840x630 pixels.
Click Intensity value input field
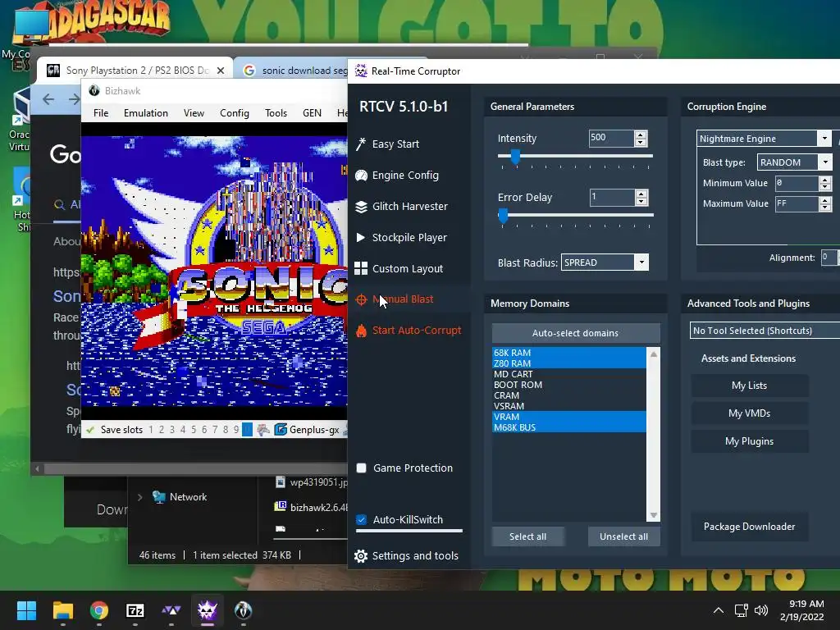click(x=611, y=138)
